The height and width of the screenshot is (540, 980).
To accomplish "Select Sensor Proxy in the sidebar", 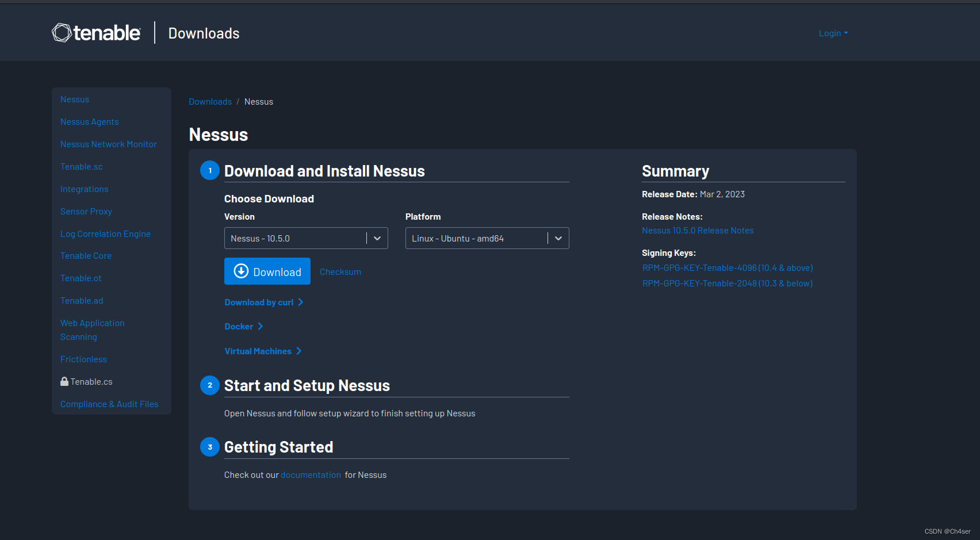I will pyautogui.click(x=86, y=212).
